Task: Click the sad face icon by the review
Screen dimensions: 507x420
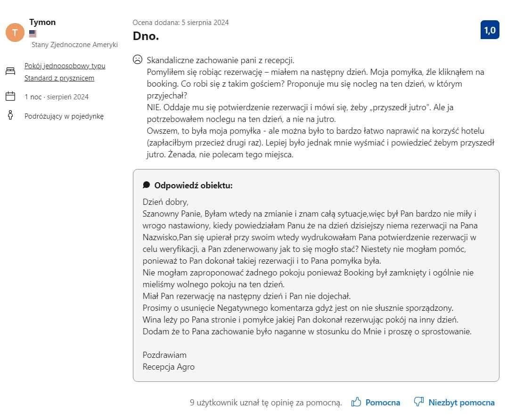Action: tap(137, 60)
